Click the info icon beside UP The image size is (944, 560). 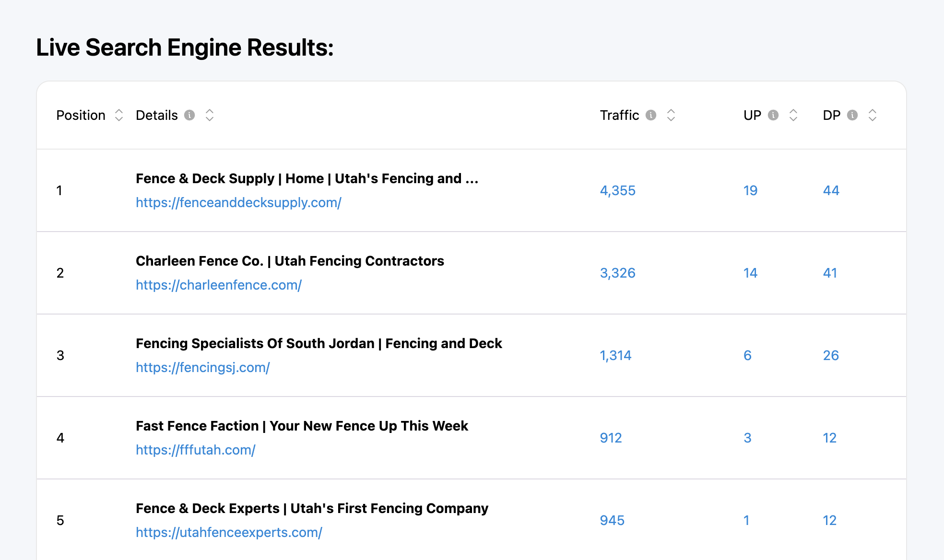pos(773,115)
